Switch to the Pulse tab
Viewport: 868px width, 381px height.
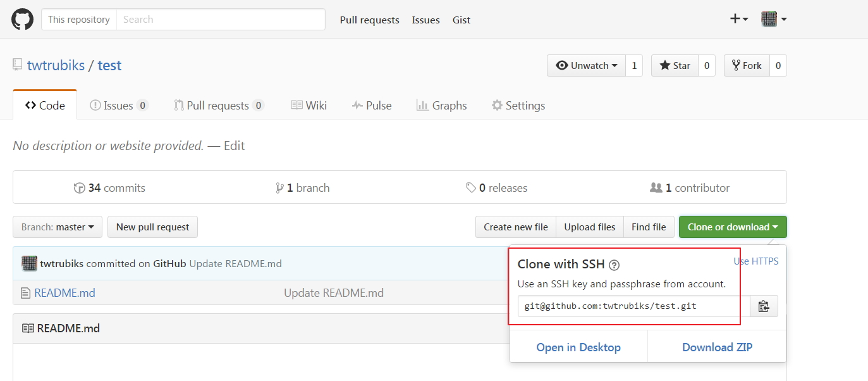click(372, 105)
